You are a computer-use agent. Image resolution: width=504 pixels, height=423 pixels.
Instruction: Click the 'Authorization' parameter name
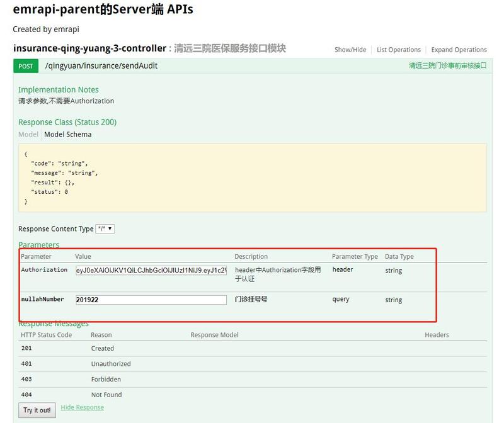[x=44, y=269]
